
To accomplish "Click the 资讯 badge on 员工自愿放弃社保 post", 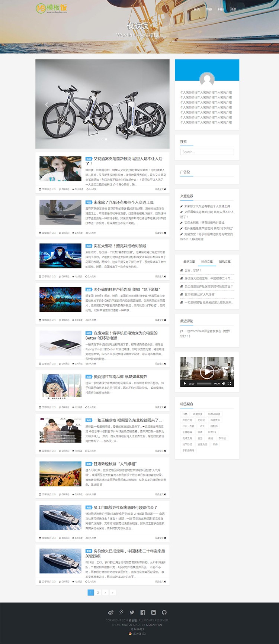I will pyautogui.click(x=89, y=507).
